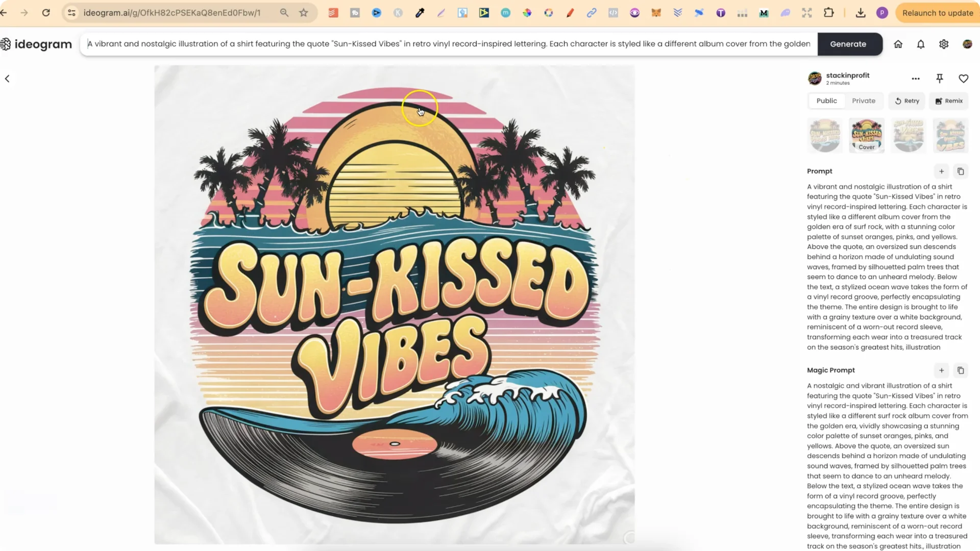The image size is (980, 551).
Task: Click the Remix button
Action: tap(949, 101)
